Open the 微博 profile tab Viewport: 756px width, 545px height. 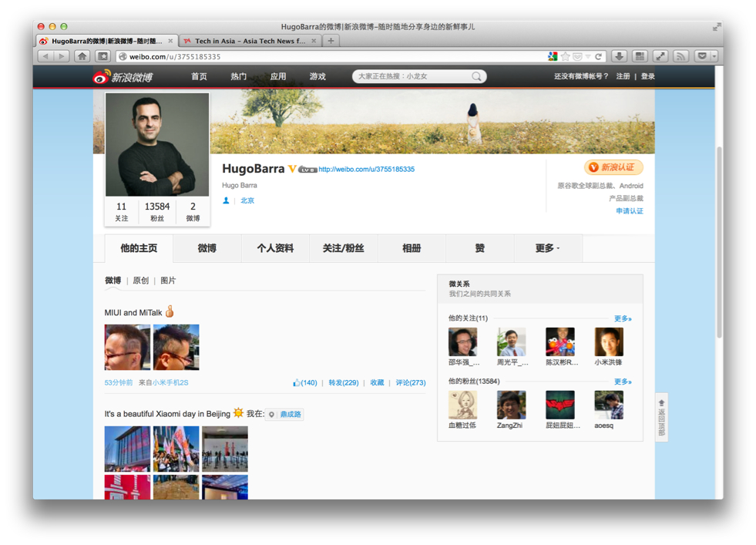click(207, 248)
